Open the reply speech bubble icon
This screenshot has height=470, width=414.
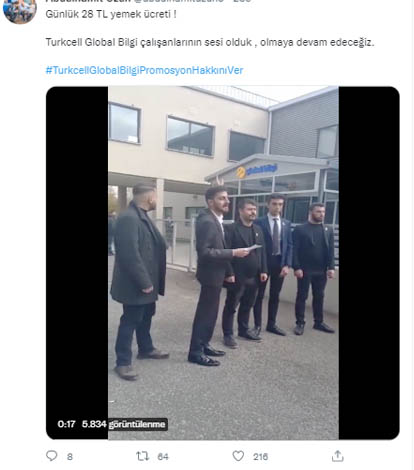click(52, 456)
